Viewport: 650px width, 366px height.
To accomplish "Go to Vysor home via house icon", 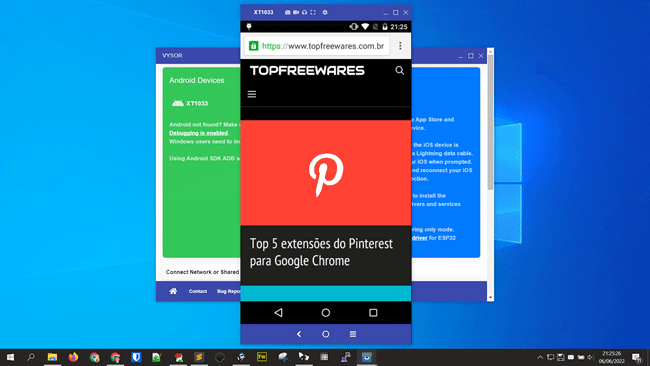I will pyautogui.click(x=173, y=291).
